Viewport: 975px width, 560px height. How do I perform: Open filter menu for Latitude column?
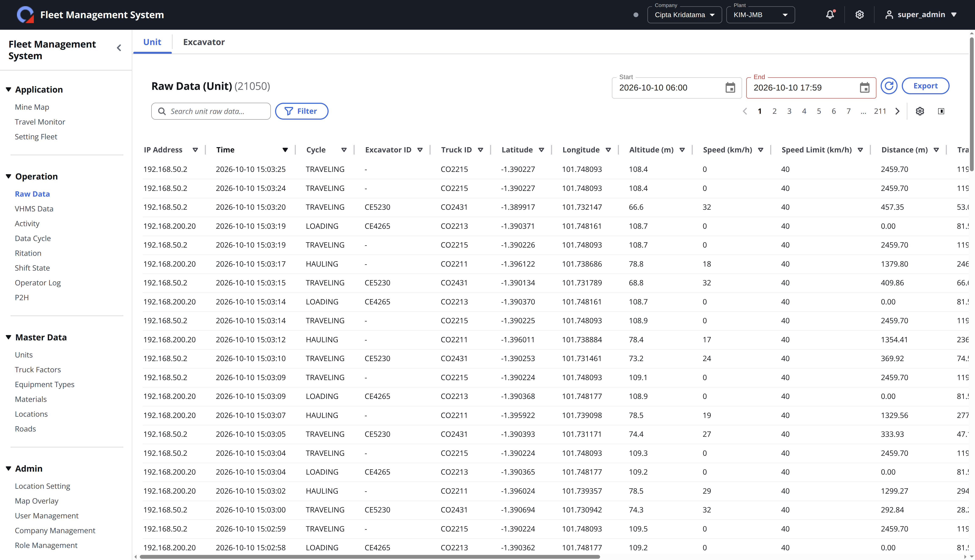pos(541,150)
